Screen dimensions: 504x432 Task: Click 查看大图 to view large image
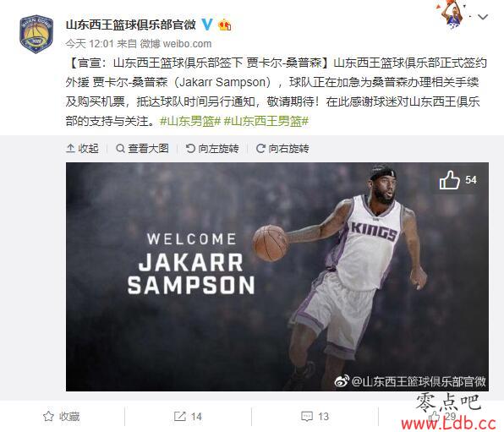point(142,149)
